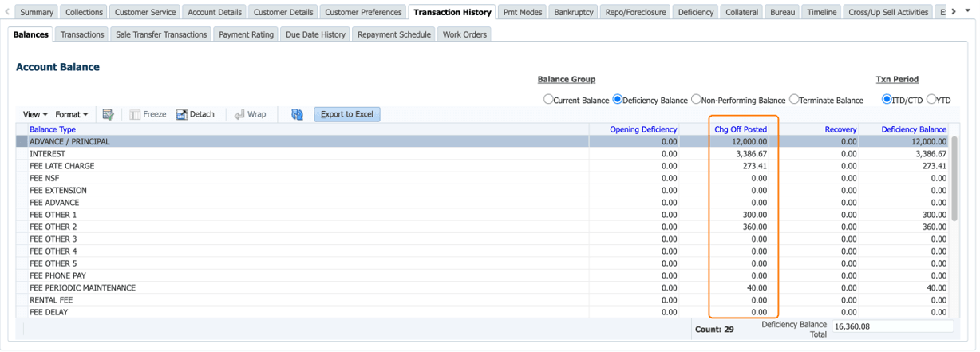Image resolution: width=980 pixels, height=352 pixels.
Task: Select the Terminate Balance radio option
Action: pyautogui.click(x=794, y=100)
